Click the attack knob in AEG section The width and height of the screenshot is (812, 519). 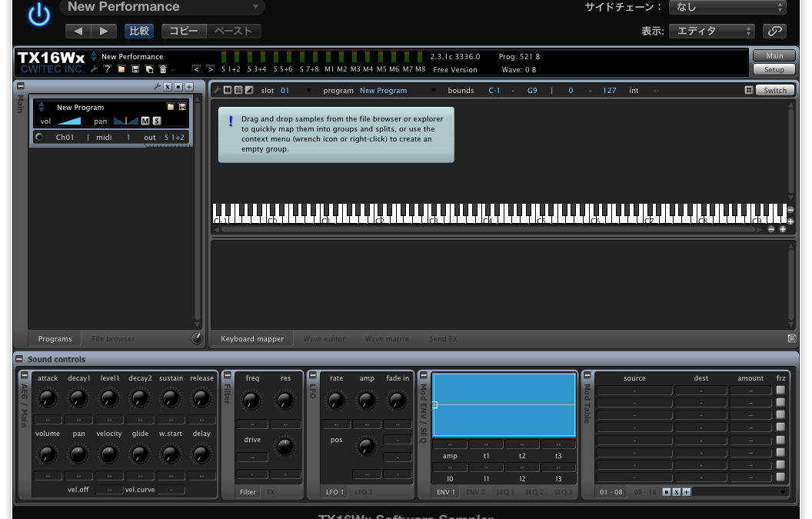pyautogui.click(x=48, y=398)
